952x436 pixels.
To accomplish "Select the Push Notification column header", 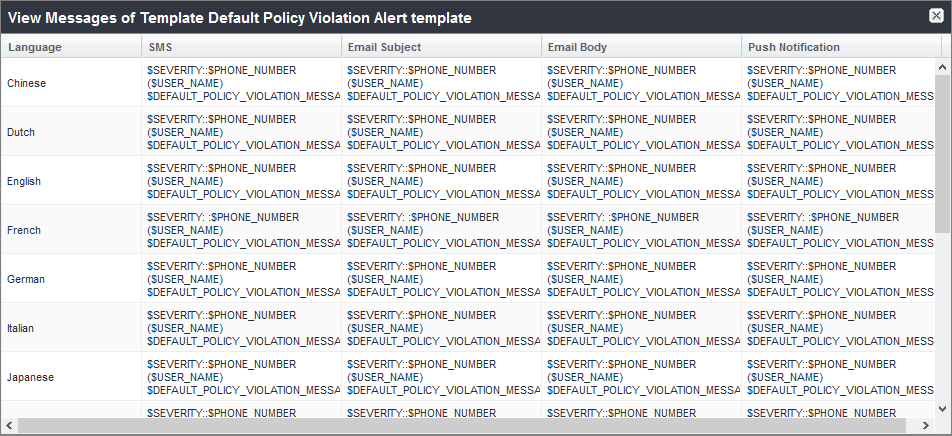I will [794, 47].
